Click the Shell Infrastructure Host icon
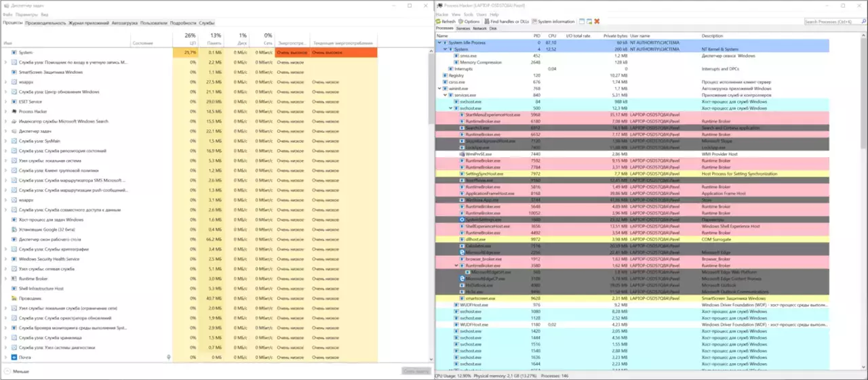 (x=14, y=288)
